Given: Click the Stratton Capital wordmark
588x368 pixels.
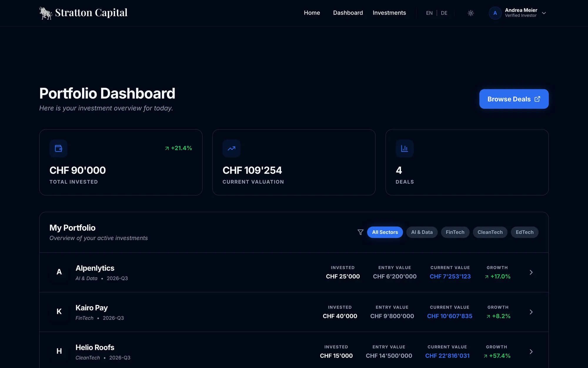Looking at the screenshot, I should (91, 13).
